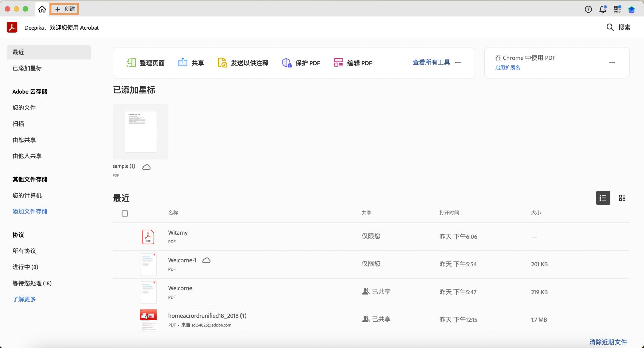Click the help question mark icon
This screenshot has width=644, height=348.
588,9
